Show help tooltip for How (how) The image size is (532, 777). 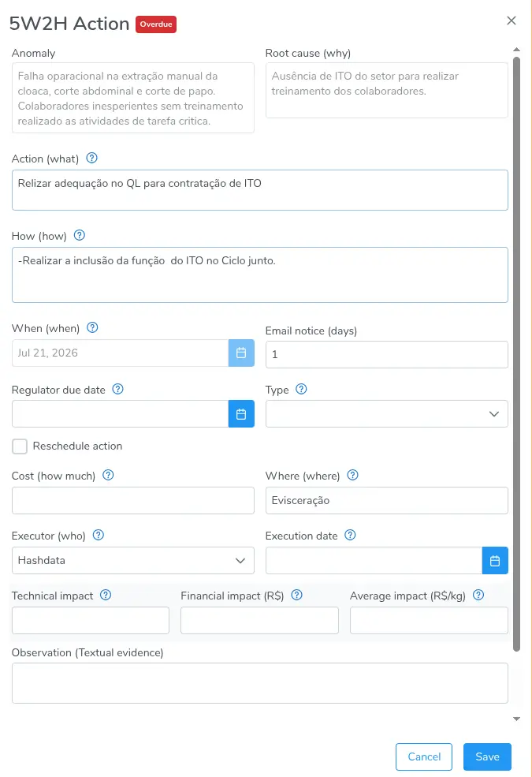point(79,235)
